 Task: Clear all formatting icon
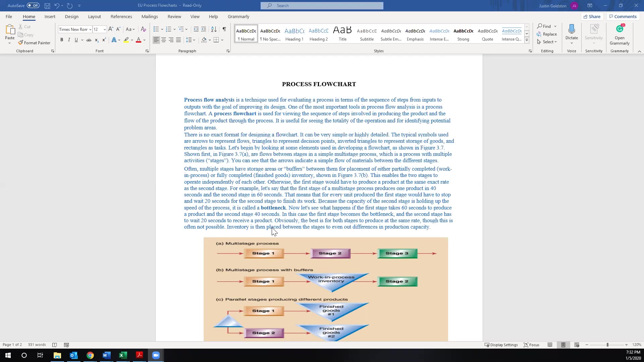(143, 29)
